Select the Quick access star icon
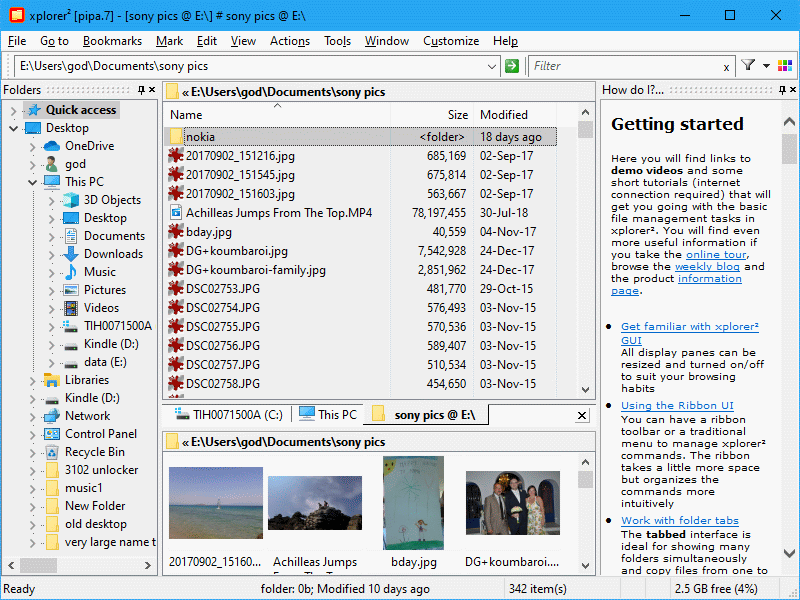Screen dimensions: 800x600 pyautogui.click(x=34, y=110)
